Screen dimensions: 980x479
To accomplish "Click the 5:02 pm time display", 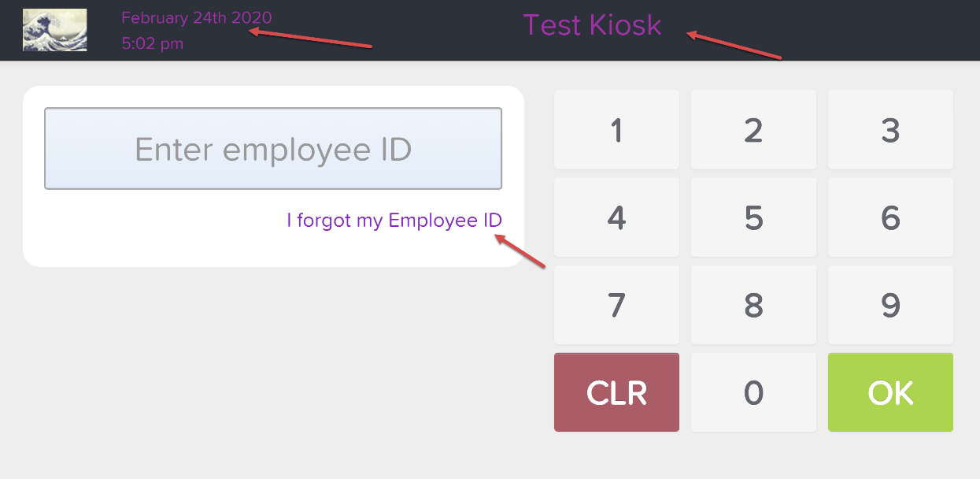I will [x=153, y=43].
